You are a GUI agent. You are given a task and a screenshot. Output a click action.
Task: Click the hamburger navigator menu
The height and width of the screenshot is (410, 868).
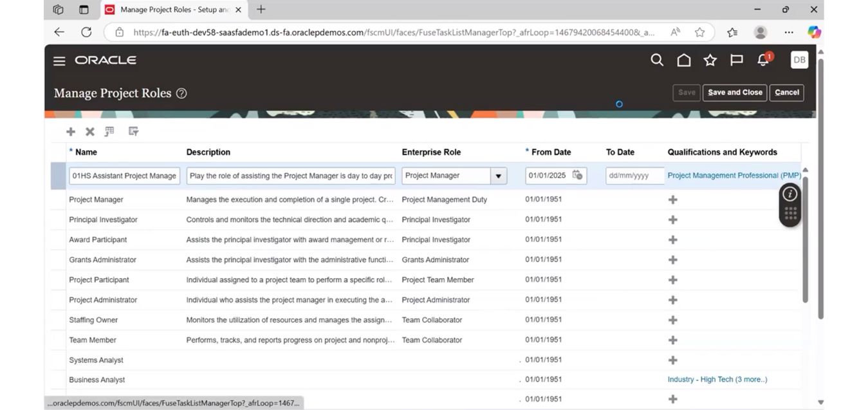pos(59,60)
